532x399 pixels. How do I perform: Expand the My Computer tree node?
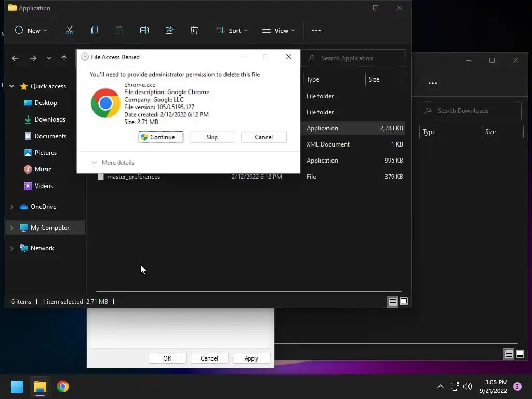tap(12, 228)
